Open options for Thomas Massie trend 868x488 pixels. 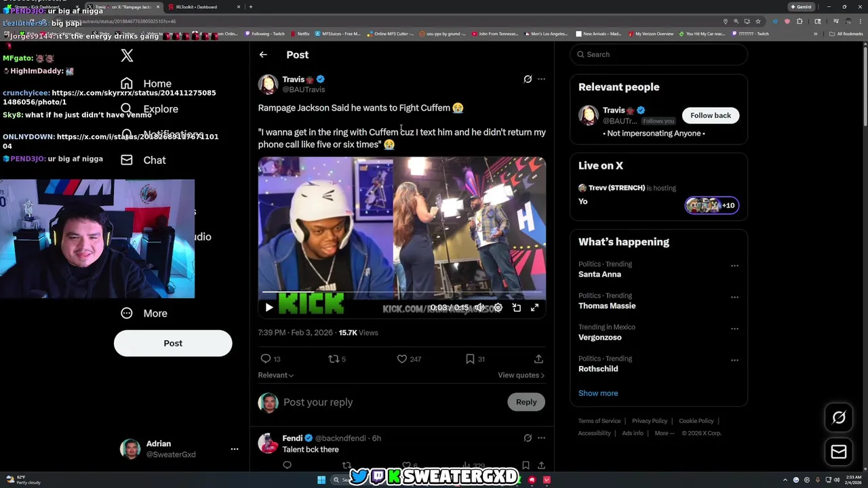pos(734,297)
